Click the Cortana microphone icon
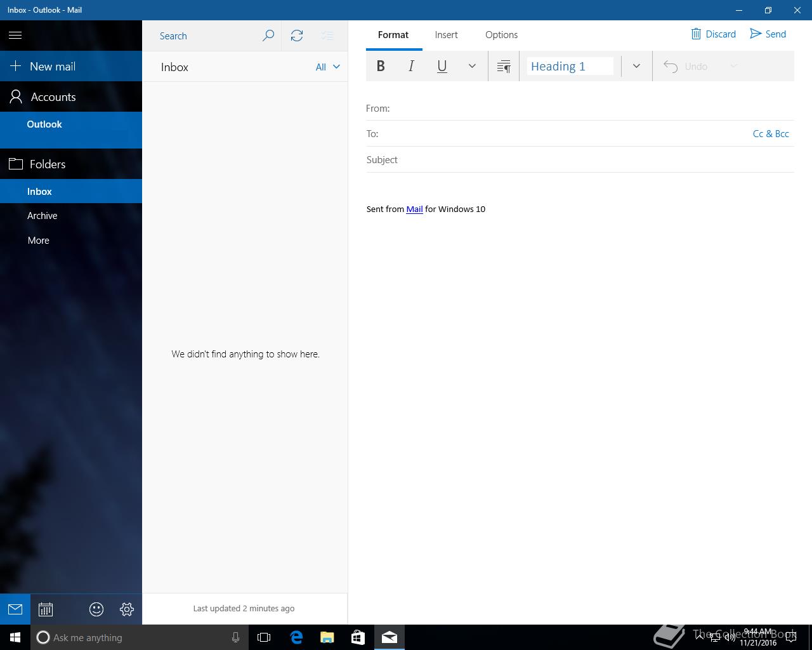 point(235,637)
